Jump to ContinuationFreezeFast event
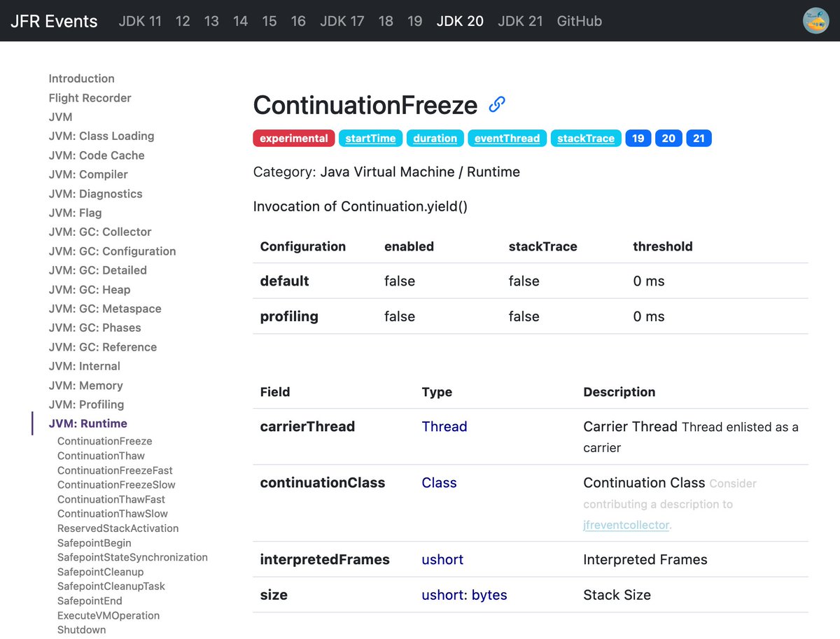The image size is (840, 639). [x=115, y=470]
